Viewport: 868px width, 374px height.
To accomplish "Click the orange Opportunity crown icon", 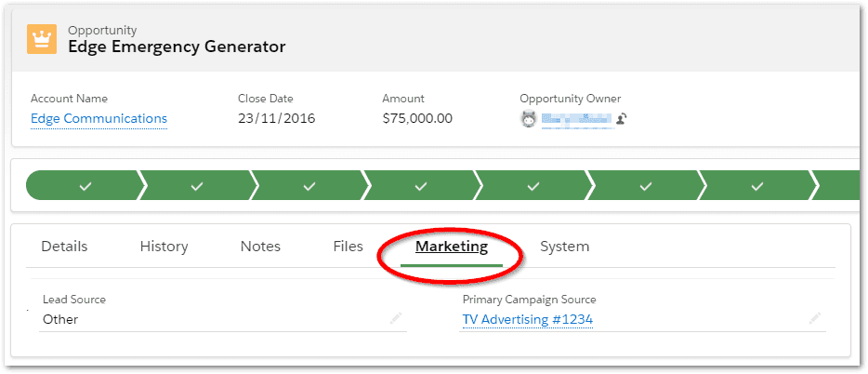I will 42,39.
